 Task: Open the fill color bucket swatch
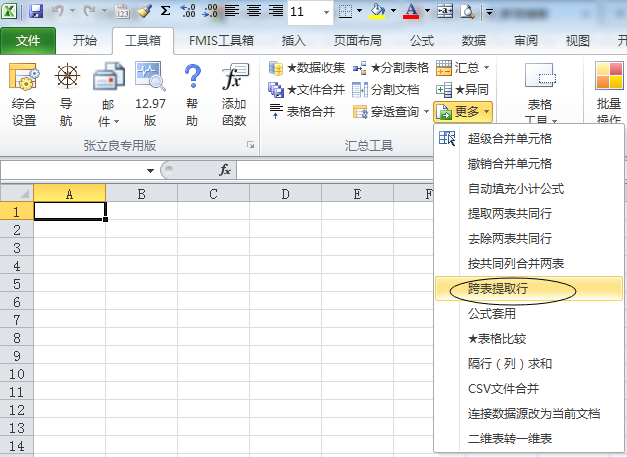[x=377, y=12]
